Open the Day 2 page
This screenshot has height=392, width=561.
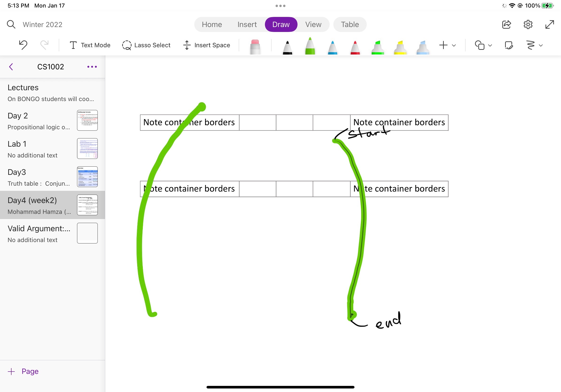(x=53, y=121)
